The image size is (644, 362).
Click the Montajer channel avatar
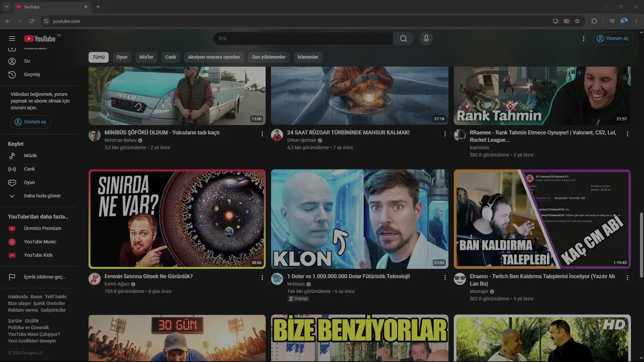click(460, 279)
